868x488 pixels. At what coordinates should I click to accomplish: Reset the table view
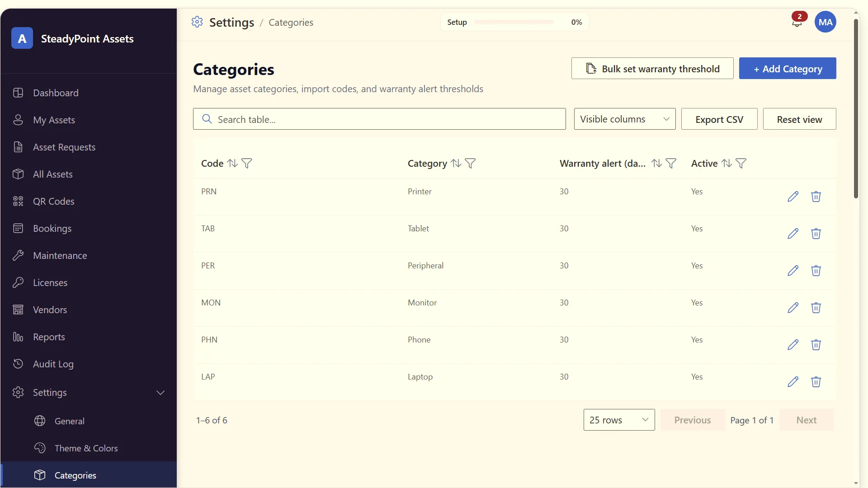pos(799,119)
